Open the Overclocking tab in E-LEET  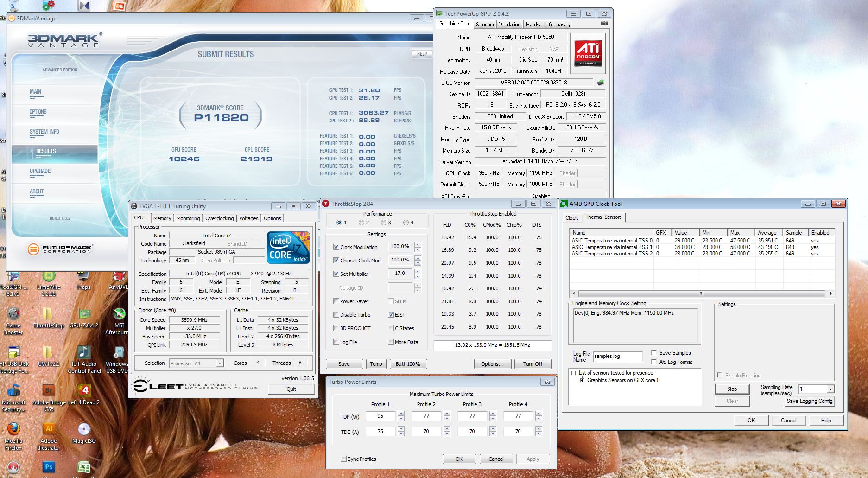point(220,218)
